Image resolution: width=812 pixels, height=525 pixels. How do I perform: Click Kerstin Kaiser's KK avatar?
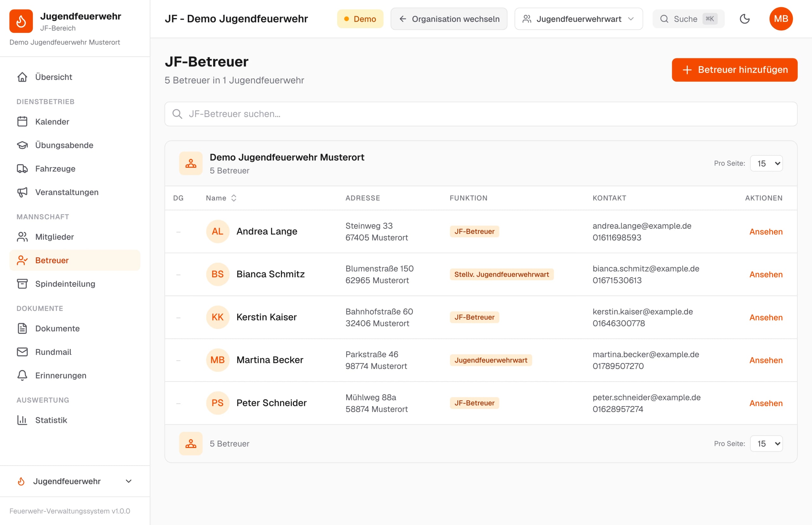pos(218,318)
